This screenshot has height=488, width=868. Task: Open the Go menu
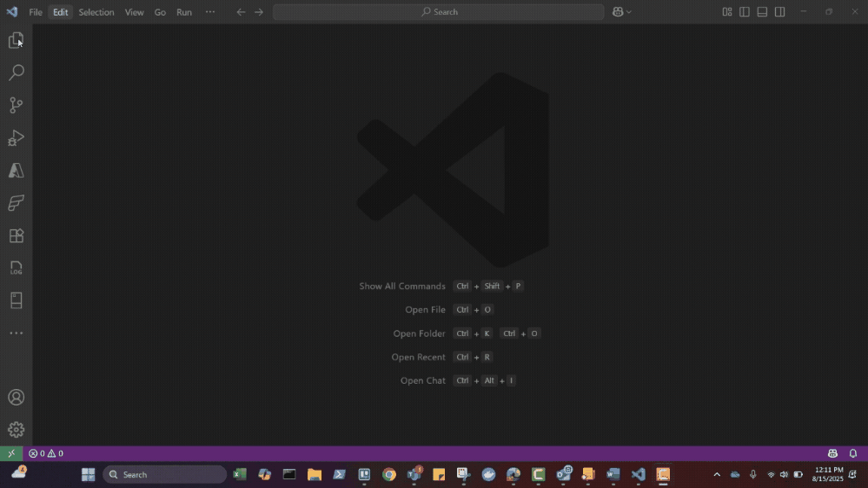click(x=160, y=11)
